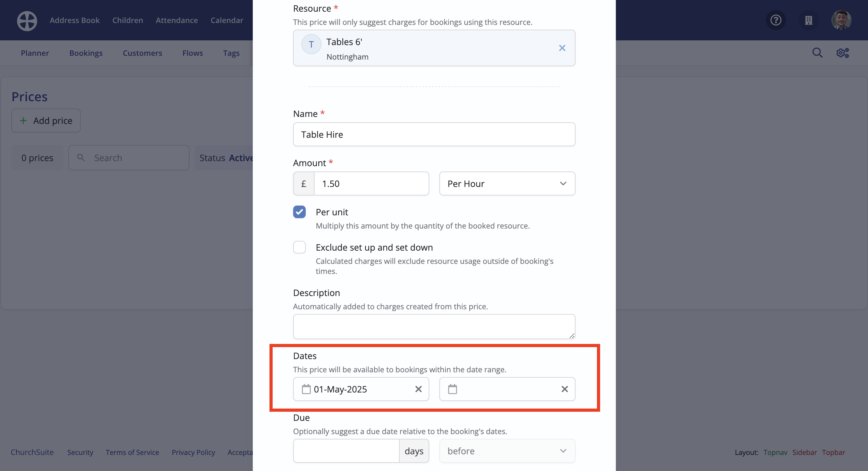
Task: Open the before/after due dropdown
Action: click(507, 451)
